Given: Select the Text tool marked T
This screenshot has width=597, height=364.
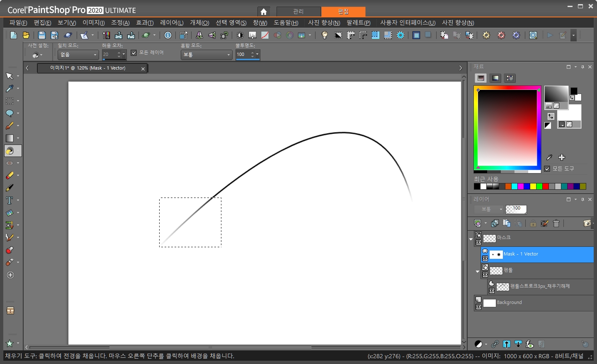Looking at the screenshot, I should pyautogui.click(x=10, y=200).
